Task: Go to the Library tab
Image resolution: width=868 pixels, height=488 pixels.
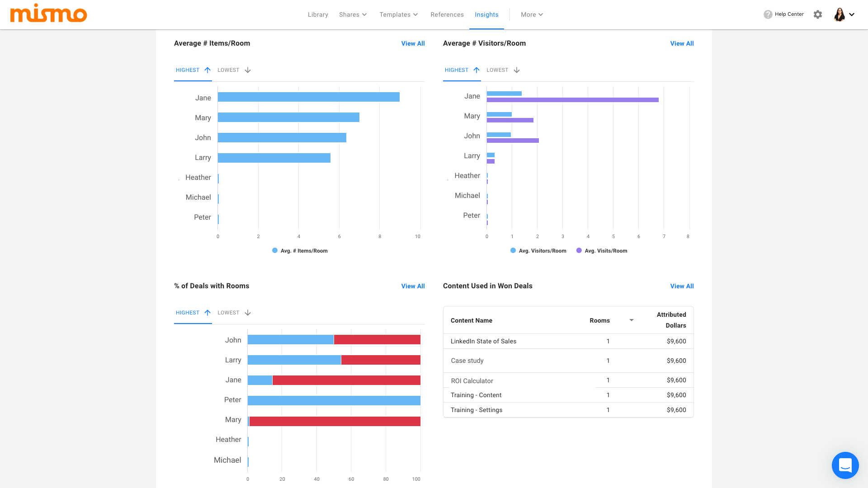Action: [318, 14]
